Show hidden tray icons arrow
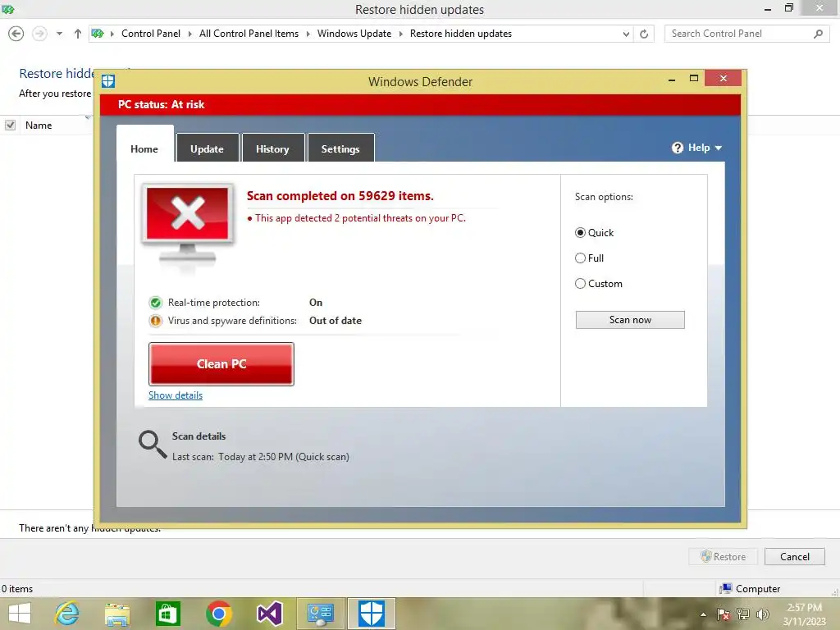Image resolution: width=840 pixels, height=630 pixels. pos(703,614)
